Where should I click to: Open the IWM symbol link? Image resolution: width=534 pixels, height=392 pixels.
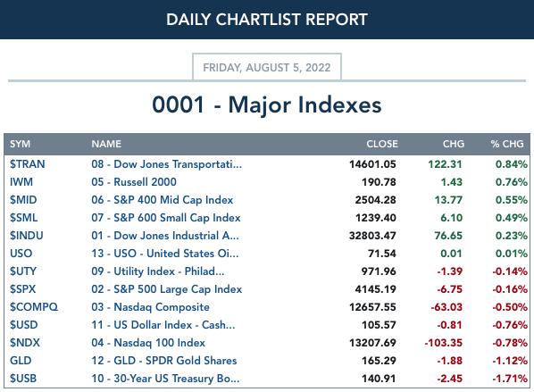click(x=21, y=182)
